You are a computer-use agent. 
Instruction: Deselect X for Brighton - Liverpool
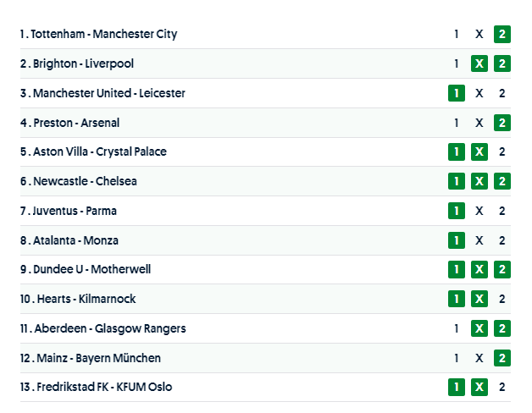[479, 63]
